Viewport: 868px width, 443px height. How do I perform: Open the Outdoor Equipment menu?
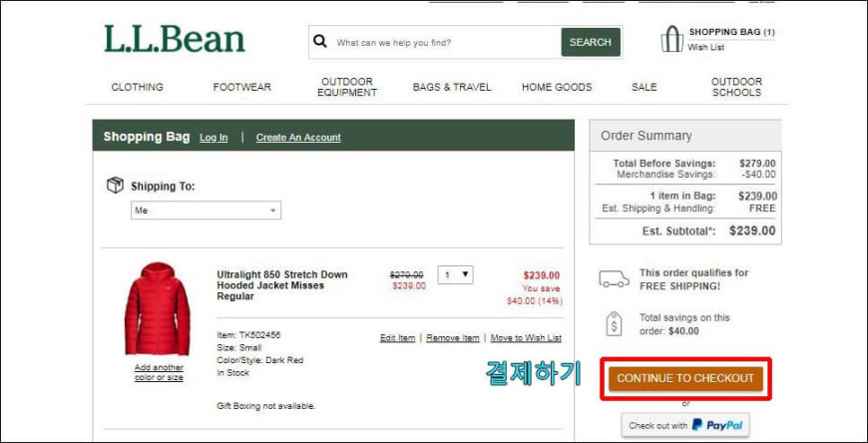(x=347, y=87)
